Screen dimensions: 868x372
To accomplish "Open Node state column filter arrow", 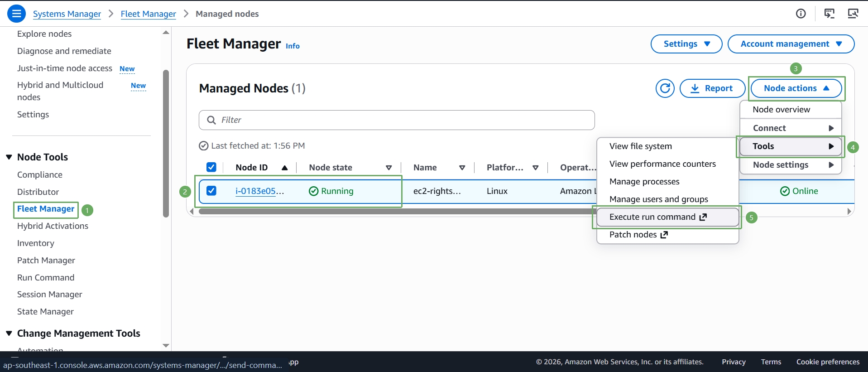I will click(388, 168).
